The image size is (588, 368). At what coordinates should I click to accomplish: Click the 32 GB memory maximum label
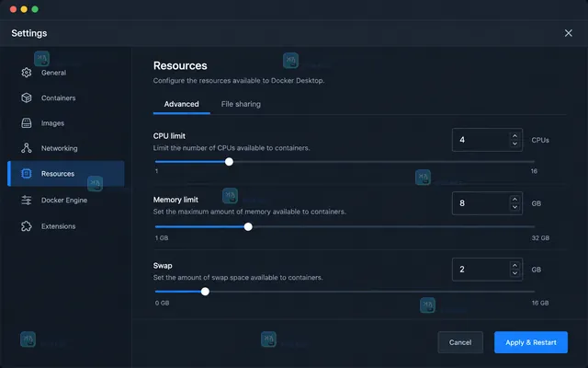(x=540, y=238)
